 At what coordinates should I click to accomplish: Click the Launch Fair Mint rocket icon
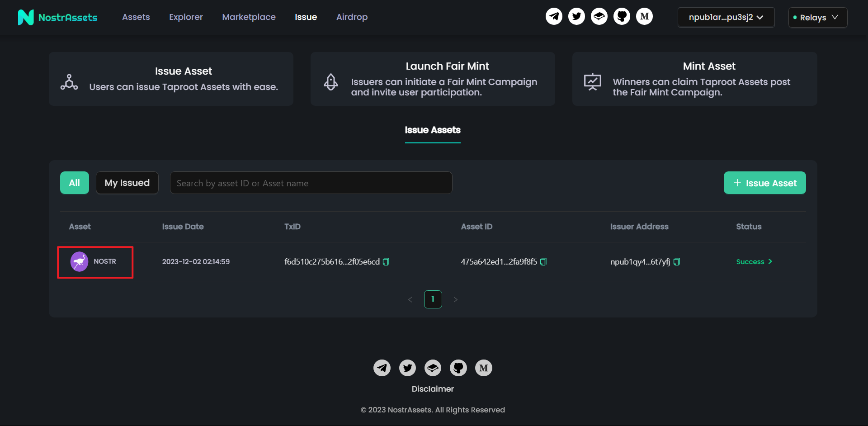coord(331,82)
